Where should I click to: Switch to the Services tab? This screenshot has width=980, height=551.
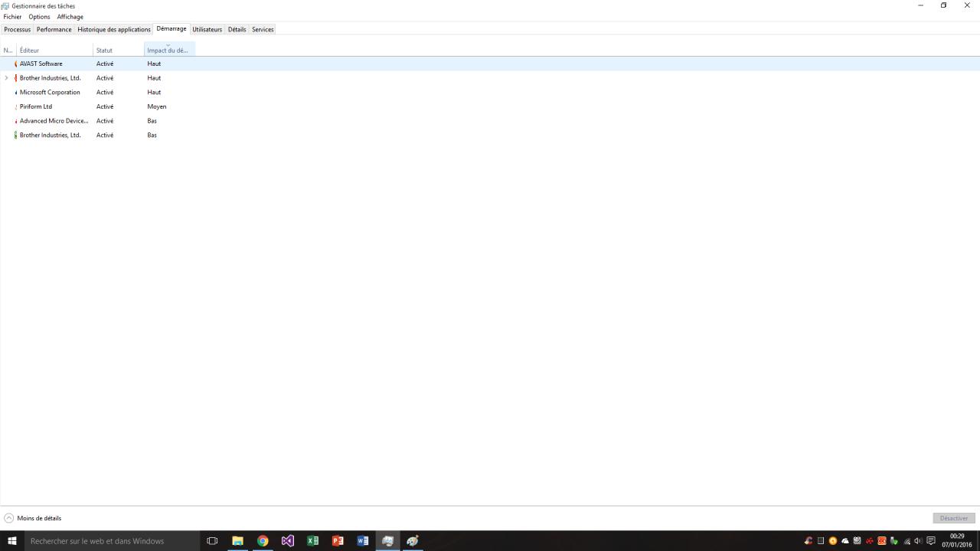(x=263, y=29)
